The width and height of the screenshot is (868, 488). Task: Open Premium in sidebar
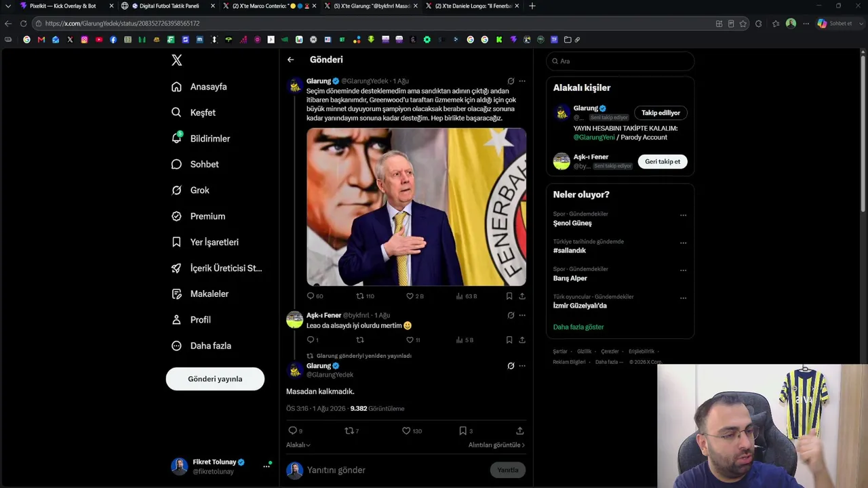coord(198,216)
